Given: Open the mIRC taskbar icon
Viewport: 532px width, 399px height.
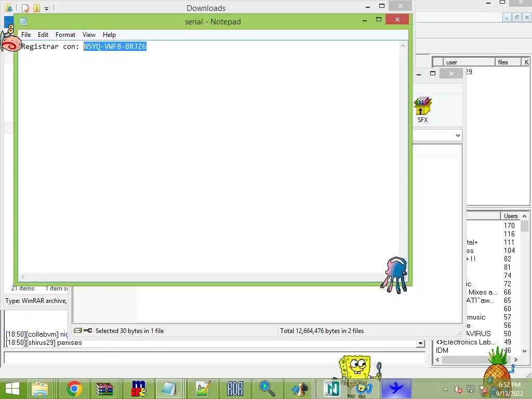Looking at the screenshot, I should pyautogui.click(x=139, y=389).
